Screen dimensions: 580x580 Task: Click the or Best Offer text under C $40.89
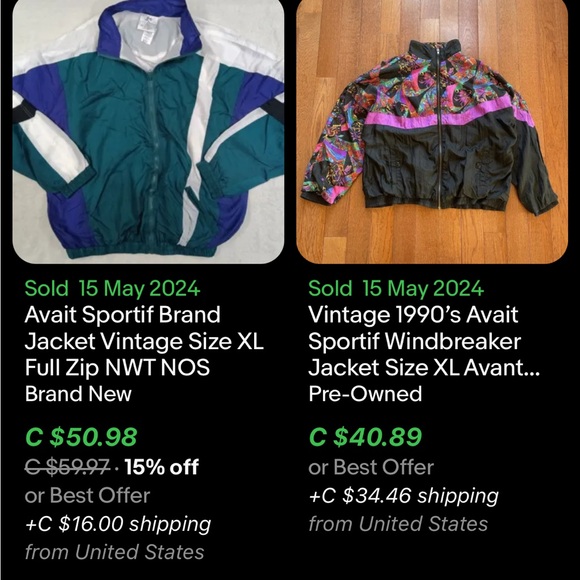[x=371, y=467]
